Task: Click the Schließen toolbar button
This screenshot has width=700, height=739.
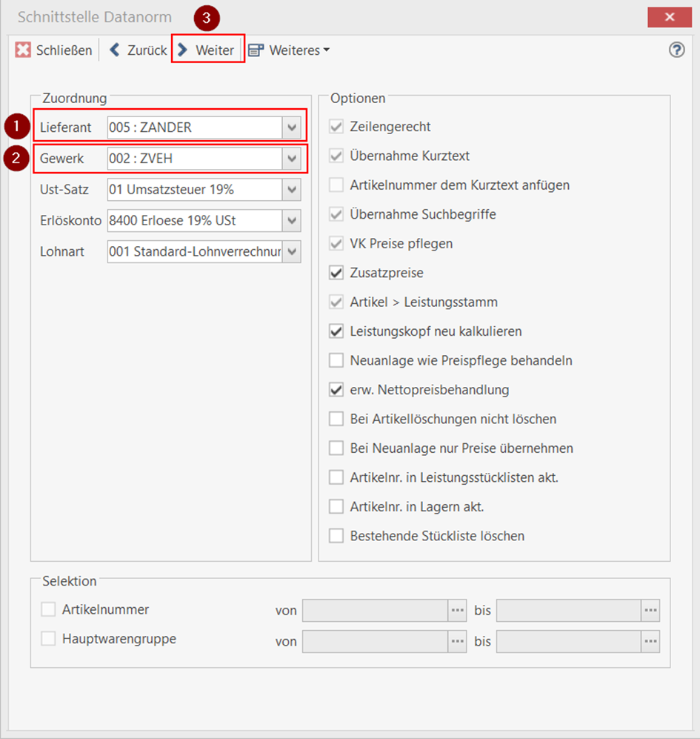Action: coord(55,50)
